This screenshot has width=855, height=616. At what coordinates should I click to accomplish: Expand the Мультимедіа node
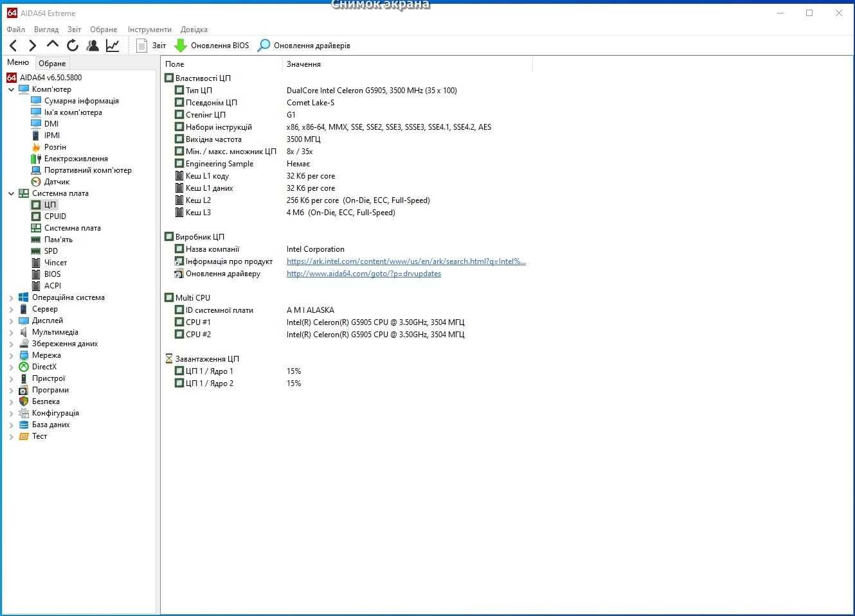(x=11, y=332)
